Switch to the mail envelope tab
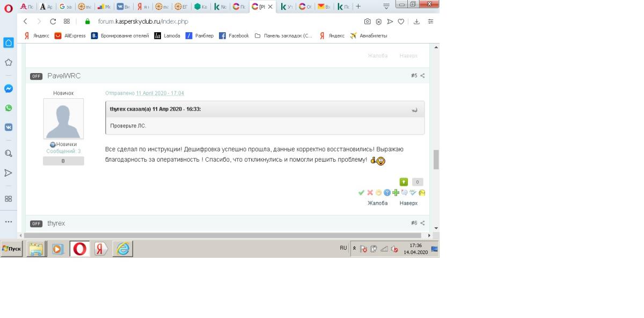Screen dimensions: 644x318 coord(324,6)
